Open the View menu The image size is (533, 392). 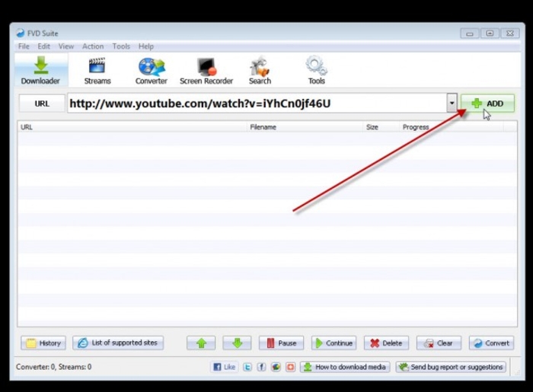[x=66, y=46]
